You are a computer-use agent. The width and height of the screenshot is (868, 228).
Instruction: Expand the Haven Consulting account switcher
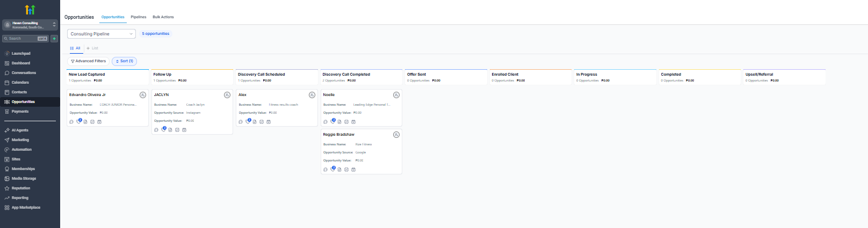coord(30,25)
